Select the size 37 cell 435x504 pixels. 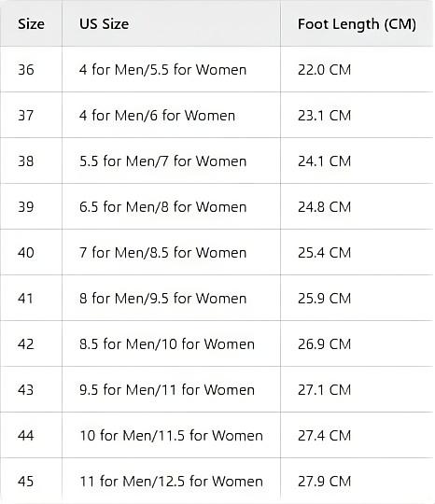[x=31, y=115]
